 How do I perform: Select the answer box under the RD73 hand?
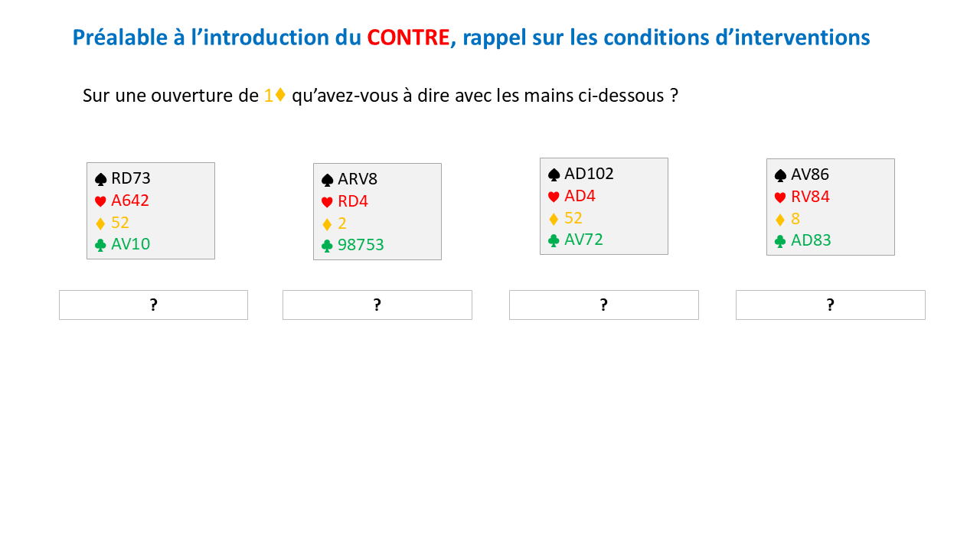pos(153,305)
